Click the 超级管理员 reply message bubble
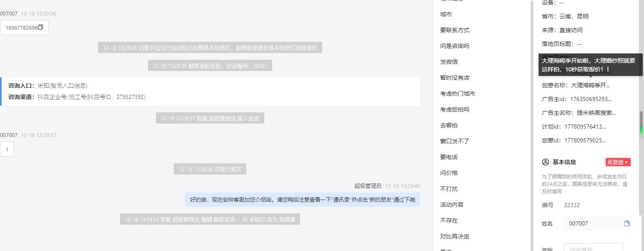The width and height of the screenshot is (644, 251). pos(303,200)
